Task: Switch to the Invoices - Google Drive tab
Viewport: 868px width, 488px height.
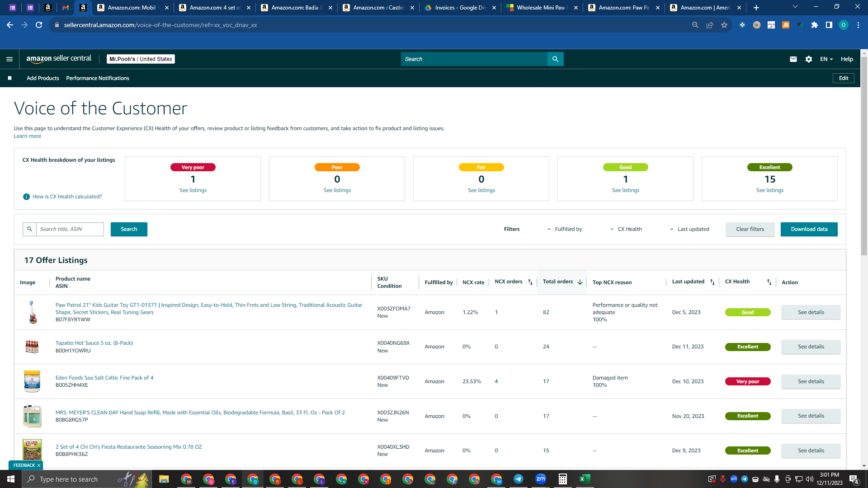Action: point(460,8)
